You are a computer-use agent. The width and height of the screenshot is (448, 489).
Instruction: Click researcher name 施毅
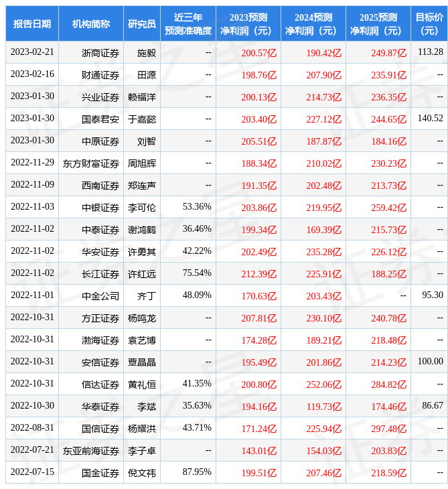click(x=147, y=53)
